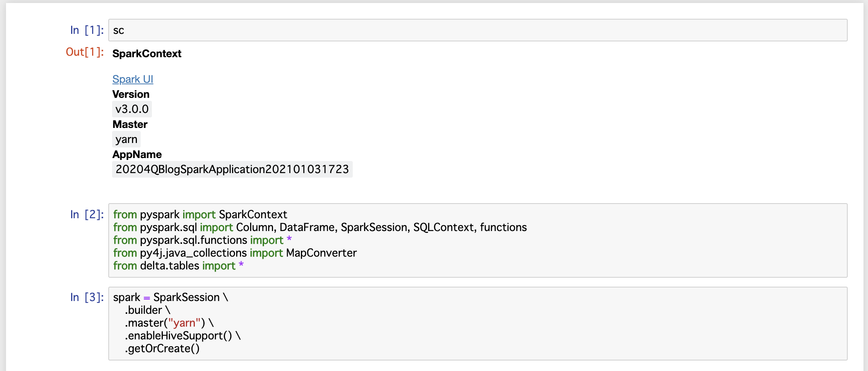868x371 pixels.
Task: Click the 20204QBlogSparkApplication AppName value
Action: click(232, 169)
